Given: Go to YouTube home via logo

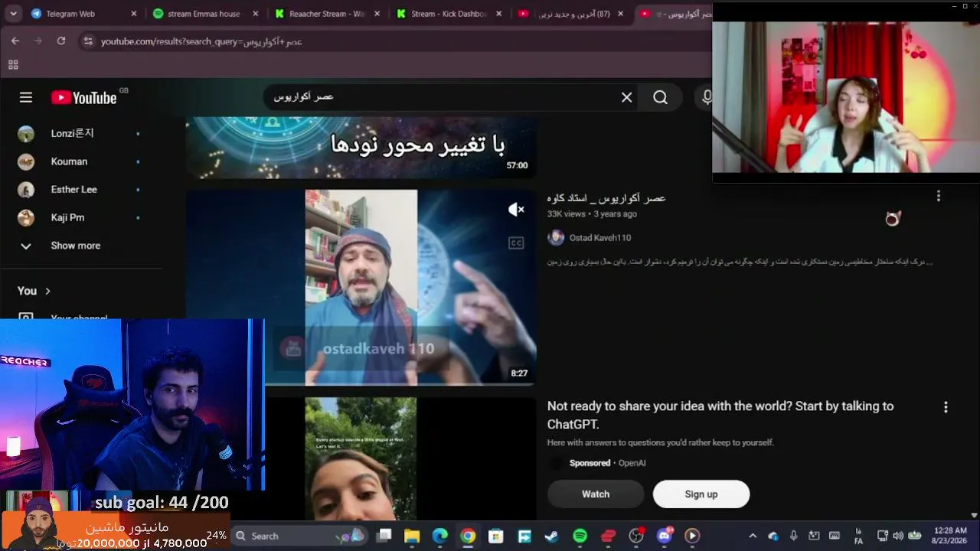Looking at the screenshot, I should coord(84,97).
